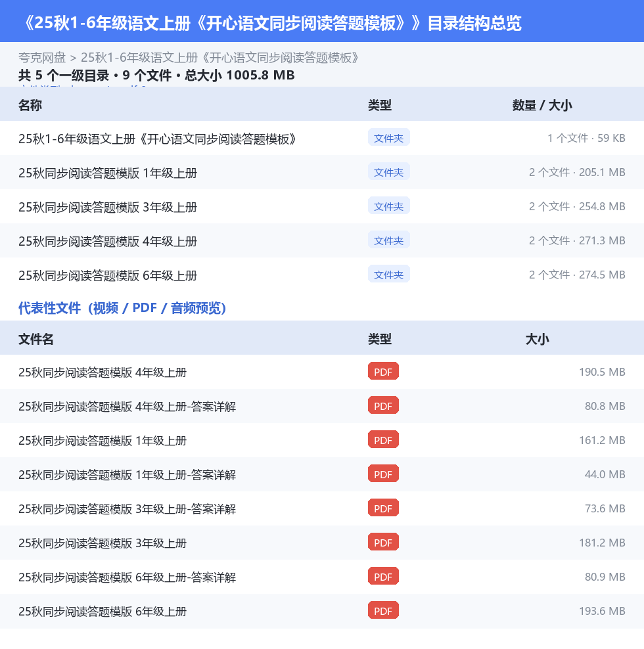Click the 文件夹 badge for 3年级上册
This screenshot has height=649, width=644.
click(389, 206)
